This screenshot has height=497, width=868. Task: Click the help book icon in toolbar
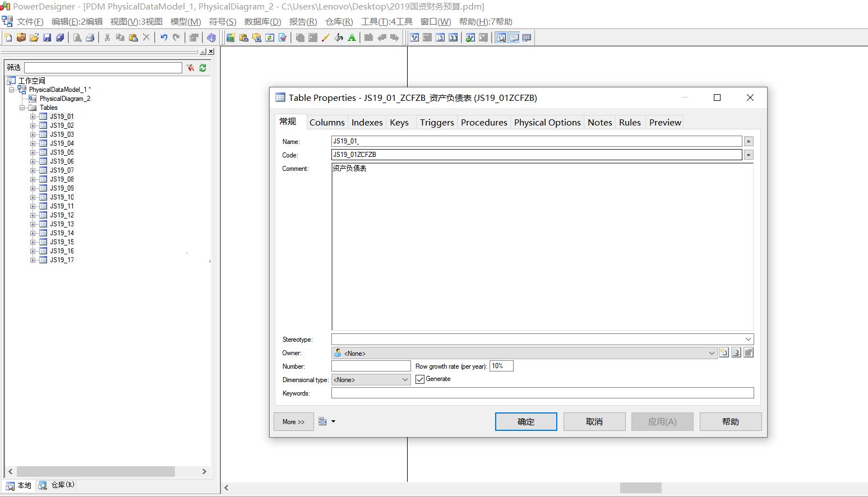pyautogui.click(x=211, y=38)
